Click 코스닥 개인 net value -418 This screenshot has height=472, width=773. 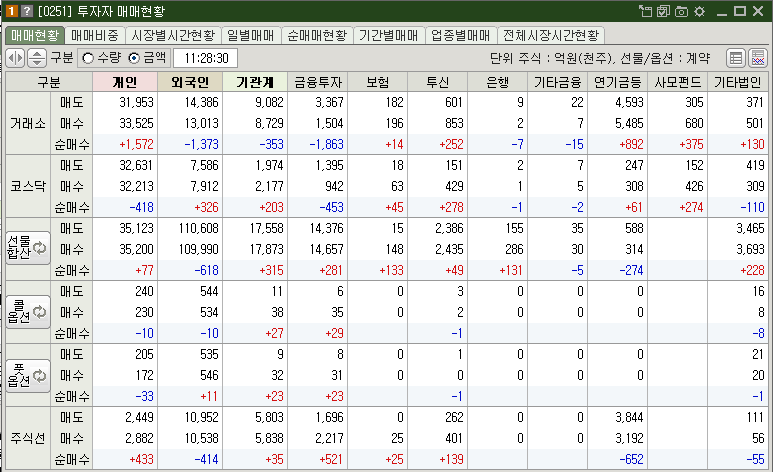[141, 208]
